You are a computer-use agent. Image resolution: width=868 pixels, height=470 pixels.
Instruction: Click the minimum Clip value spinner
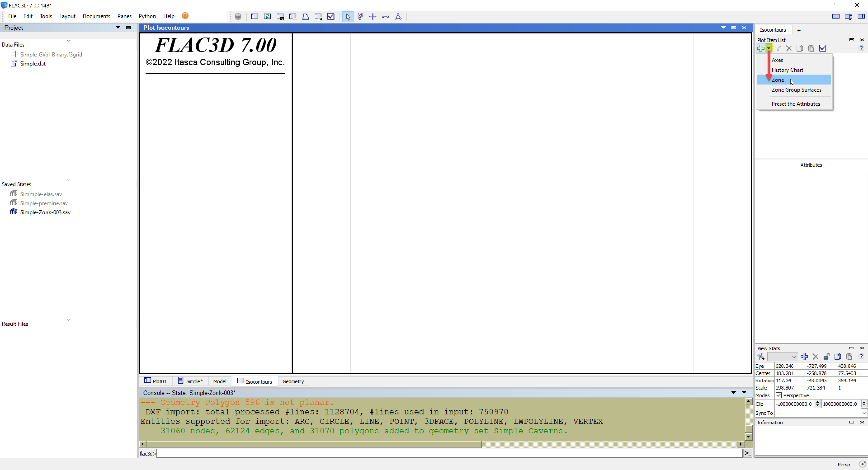[x=817, y=404]
